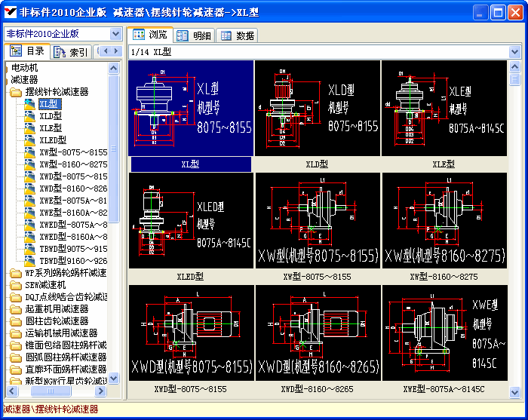Click the 摆线针轮减速器 open folder icon
Image resolution: width=528 pixels, height=420 pixels.
(x=16, y=92)
